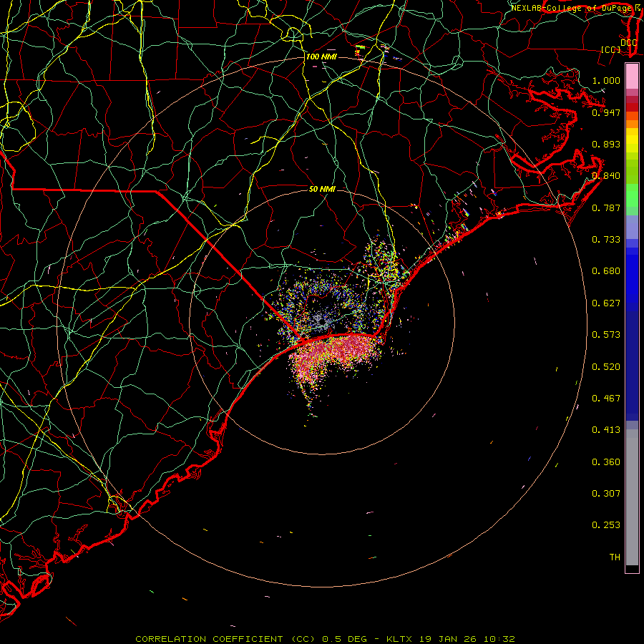Click the 50 NMI range ring label

322,189
